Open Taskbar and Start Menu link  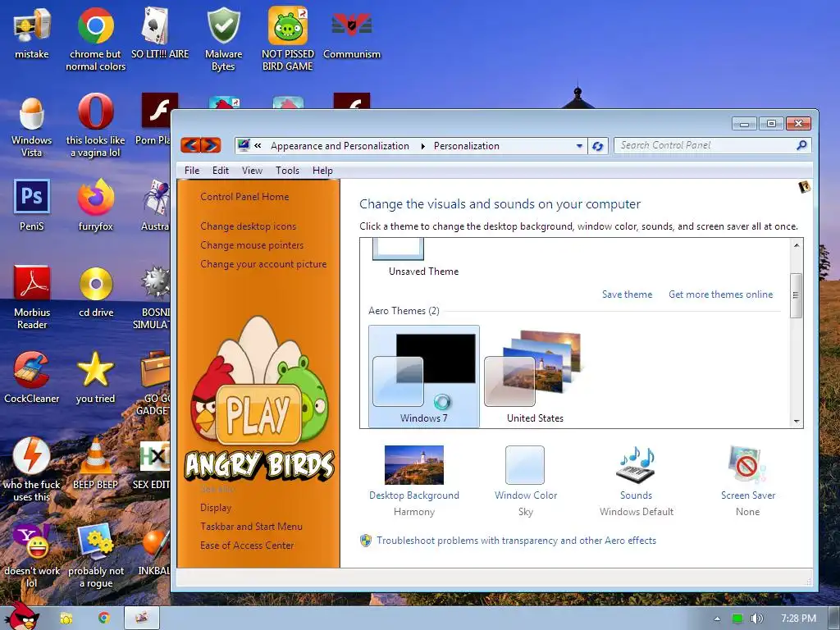[x=251, y=526]
